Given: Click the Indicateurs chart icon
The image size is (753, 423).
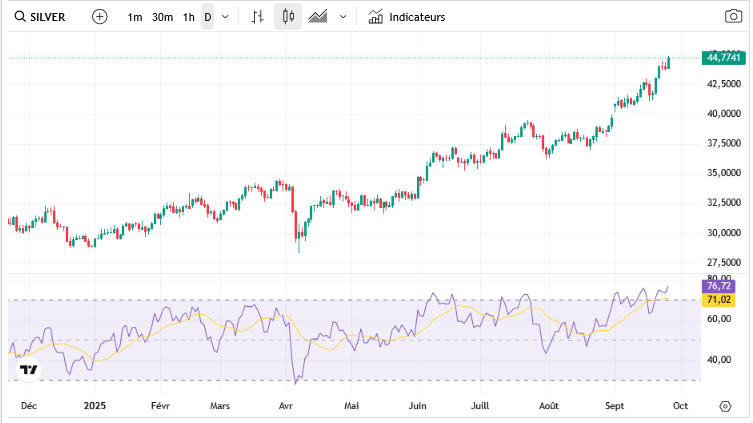Looking at the screenshot, I should tap(375, 17).
